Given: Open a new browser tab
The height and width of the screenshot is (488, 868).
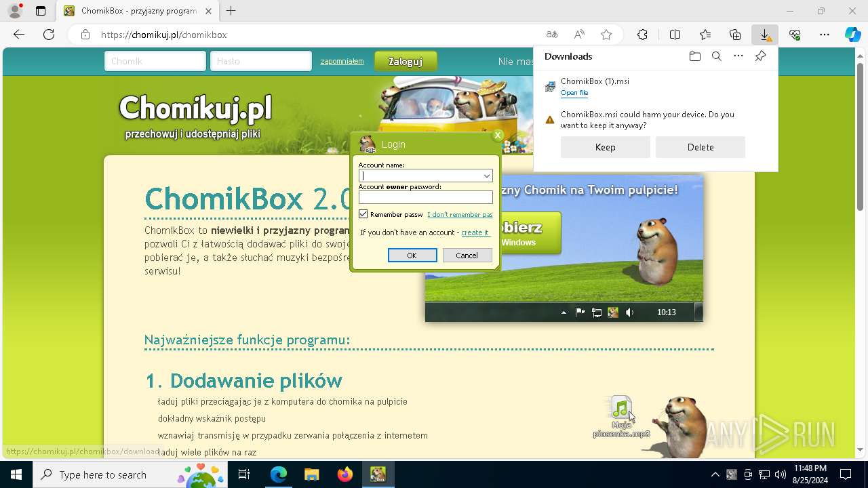Looking at the screenshot, I should [x=231, y=11].
